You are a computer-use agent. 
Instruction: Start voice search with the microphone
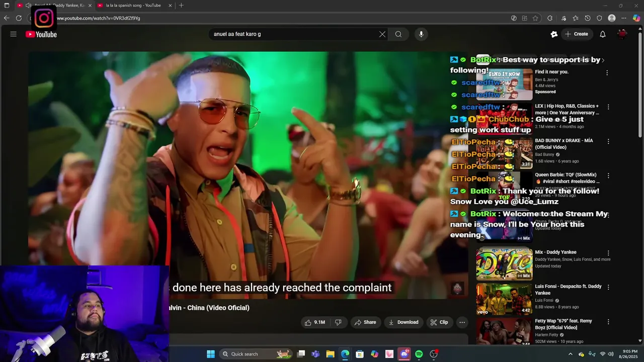421,34
